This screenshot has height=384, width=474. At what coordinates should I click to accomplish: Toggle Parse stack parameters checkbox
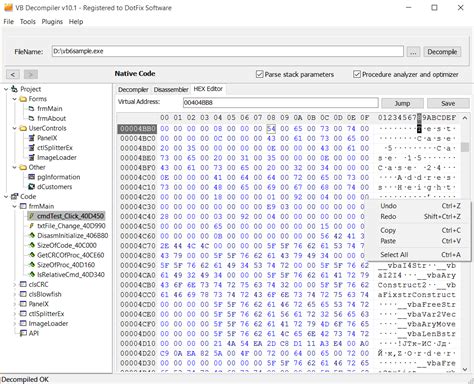[260, 74]
